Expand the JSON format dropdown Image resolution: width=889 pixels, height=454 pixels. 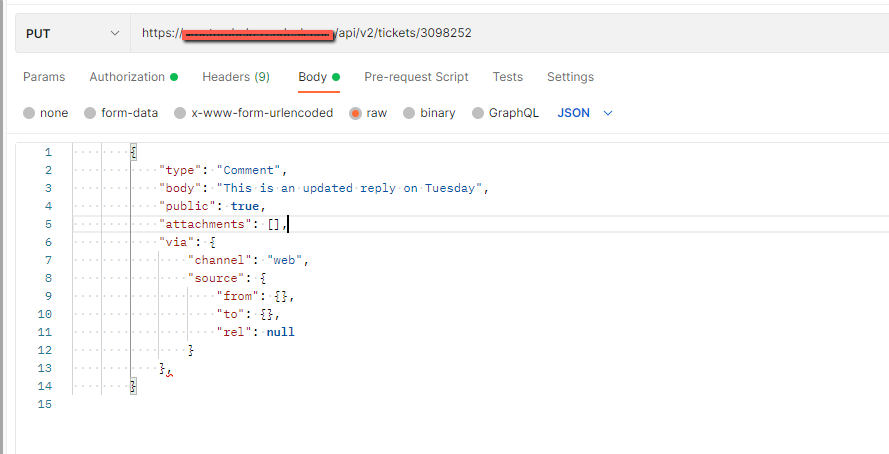coord(585,113)
